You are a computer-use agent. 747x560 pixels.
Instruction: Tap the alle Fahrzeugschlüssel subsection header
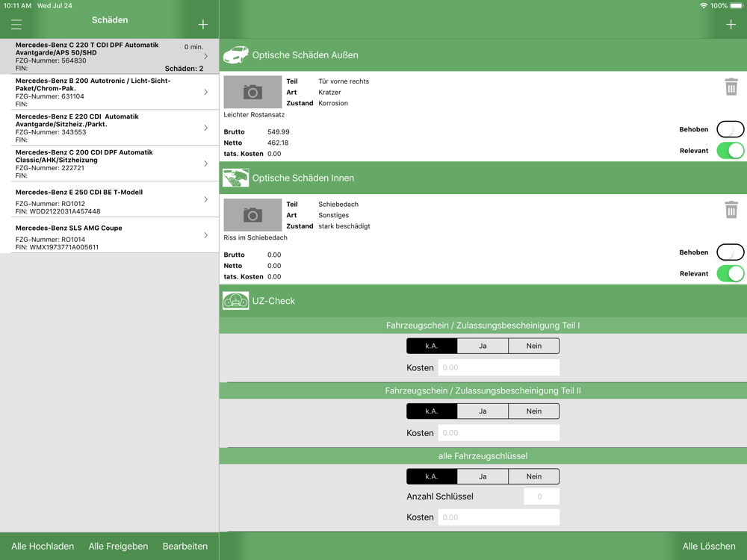[x=483, y=455]
